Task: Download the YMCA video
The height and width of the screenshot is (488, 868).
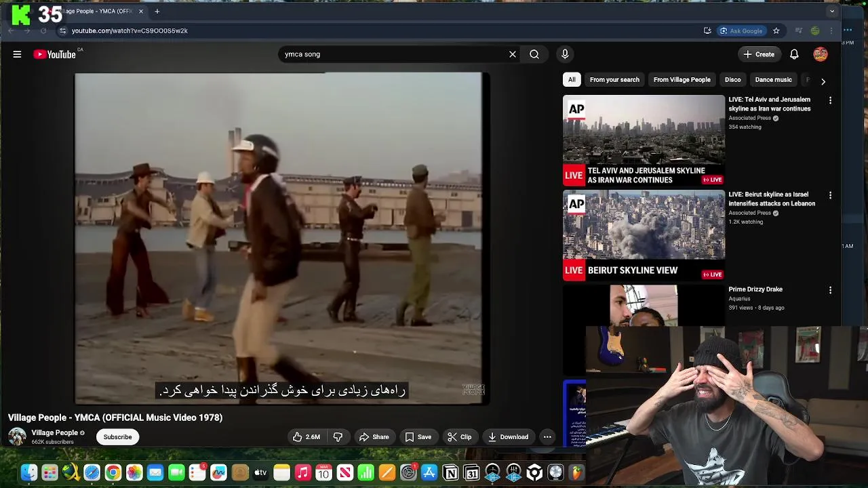Action: point(508,437)
